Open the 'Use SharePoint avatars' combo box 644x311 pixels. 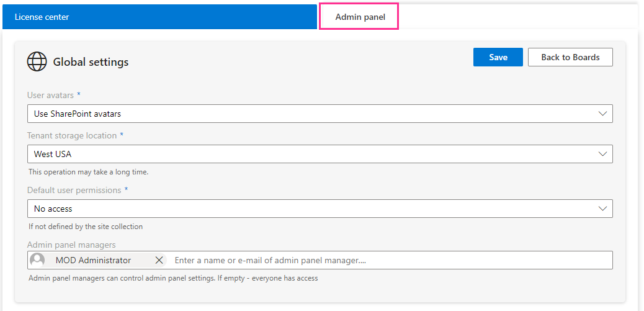(x=310, y=114)
